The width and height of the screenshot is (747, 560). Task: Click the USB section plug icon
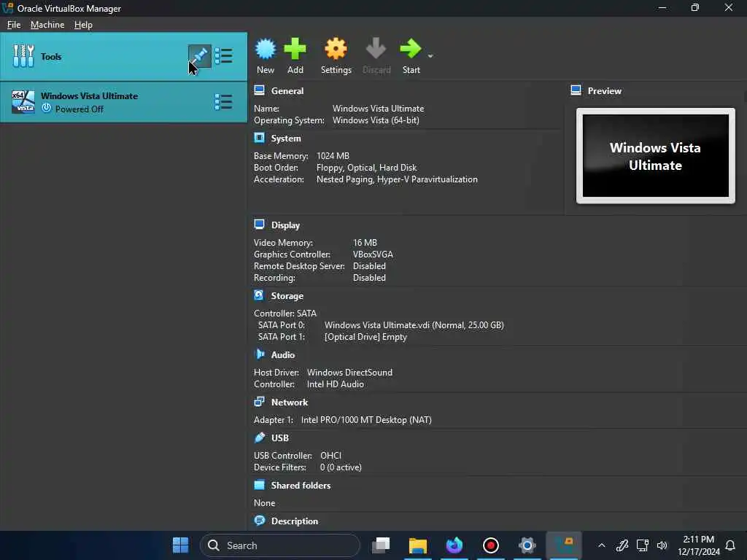click(x=260, y=437)
